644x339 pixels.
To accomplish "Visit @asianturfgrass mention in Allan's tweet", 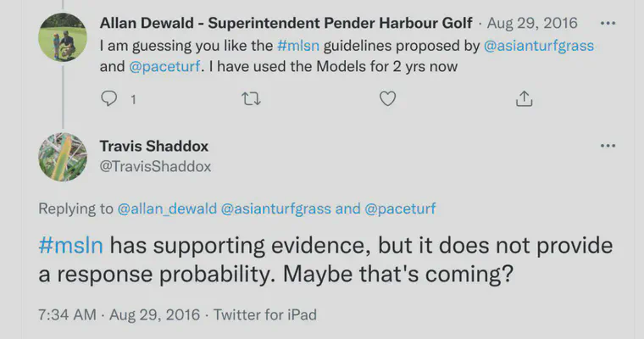I will pyautogui.click(x=539, y=45).
